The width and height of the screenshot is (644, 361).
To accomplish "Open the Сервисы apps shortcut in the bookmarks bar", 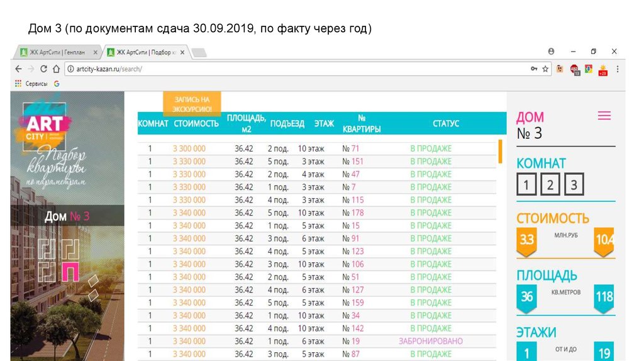I will pos(31,84).
